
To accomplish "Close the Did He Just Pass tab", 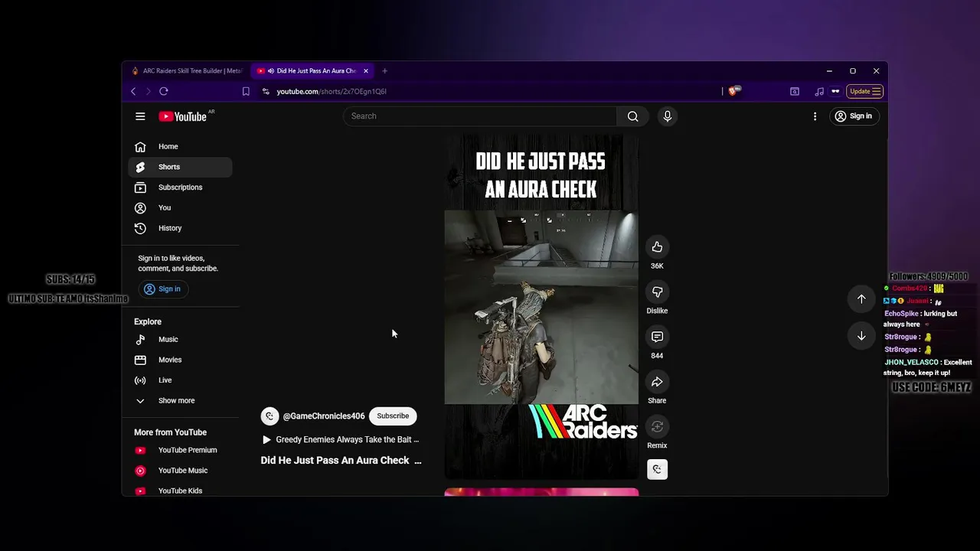I will [366, 71].
